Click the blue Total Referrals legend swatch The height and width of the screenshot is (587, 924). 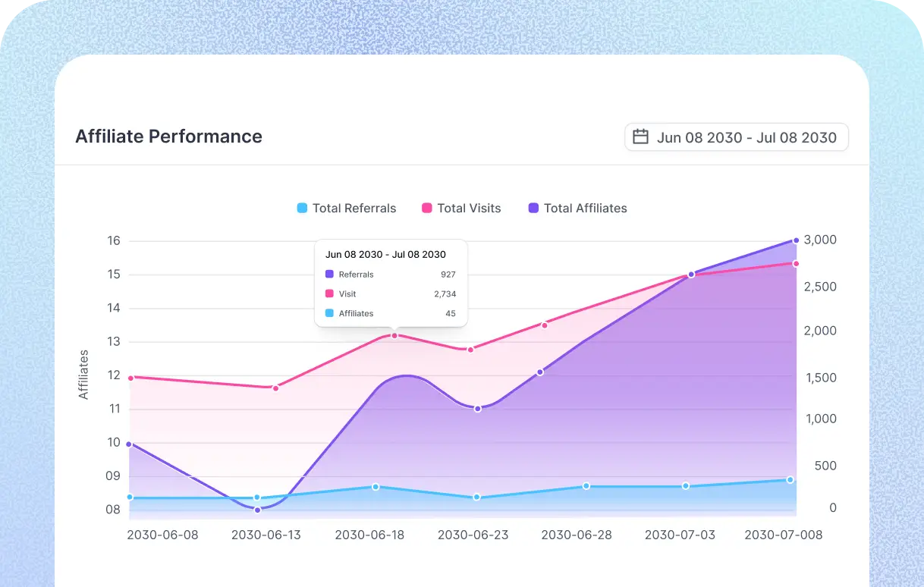[303, 208]
